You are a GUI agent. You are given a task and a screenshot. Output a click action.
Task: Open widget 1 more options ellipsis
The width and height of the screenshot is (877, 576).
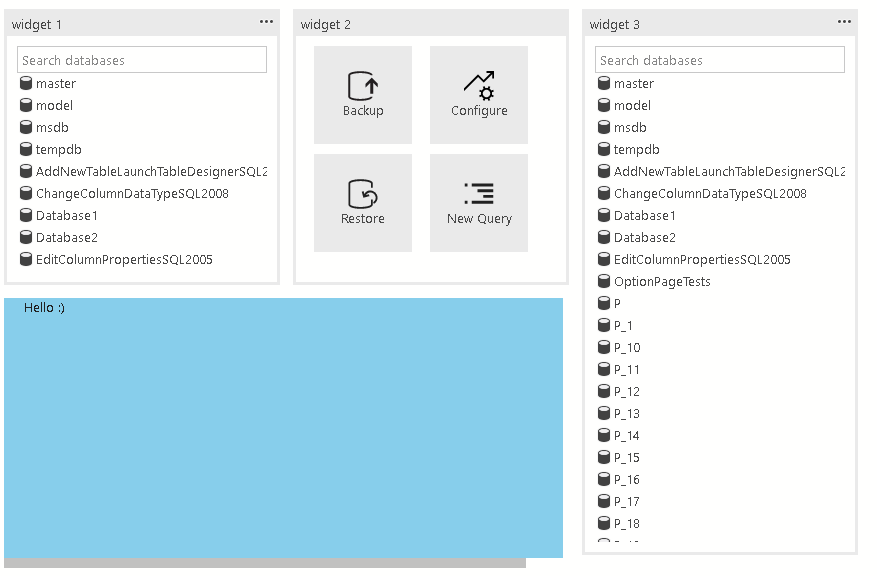click(x=266, y=22)
